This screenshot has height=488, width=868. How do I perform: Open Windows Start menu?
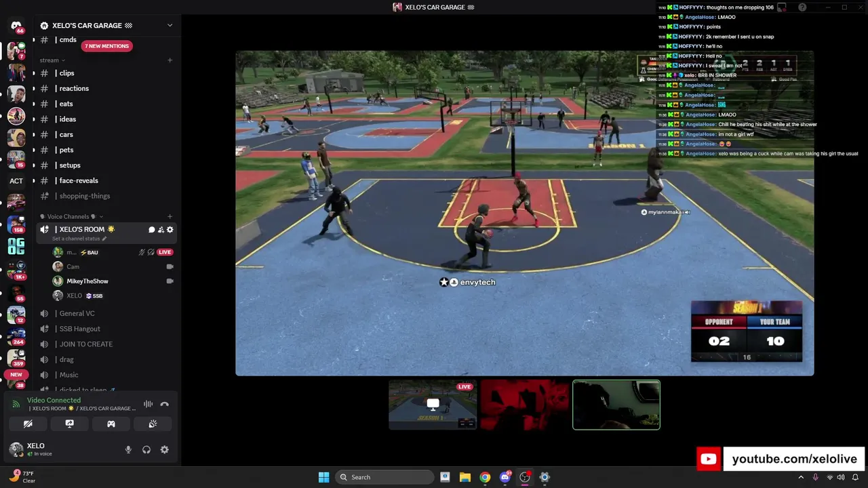323,477
